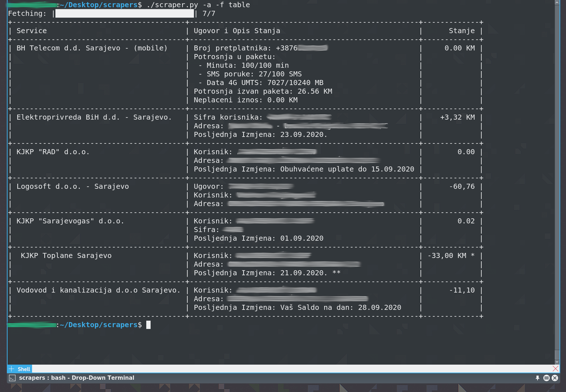This screenshot has width=566, height=392.
Task: Click the terminal icon in the title bar
Action: tap(12, 378)
